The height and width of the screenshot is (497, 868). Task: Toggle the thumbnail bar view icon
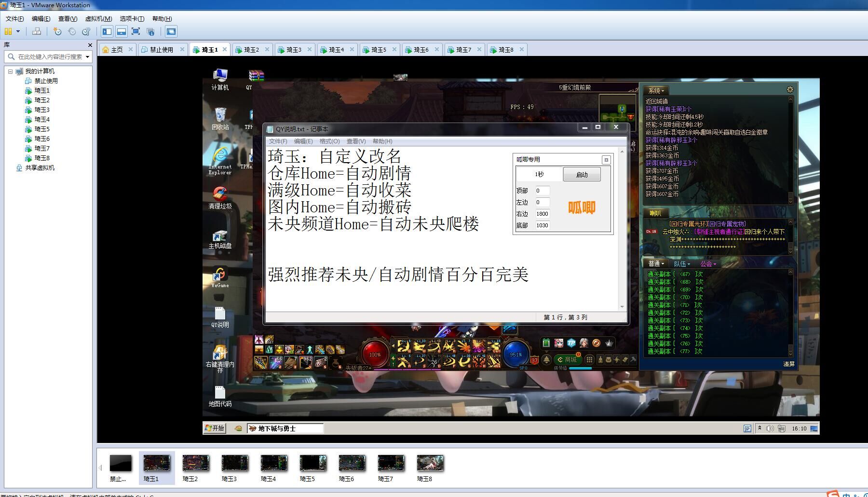click(122, 31)
